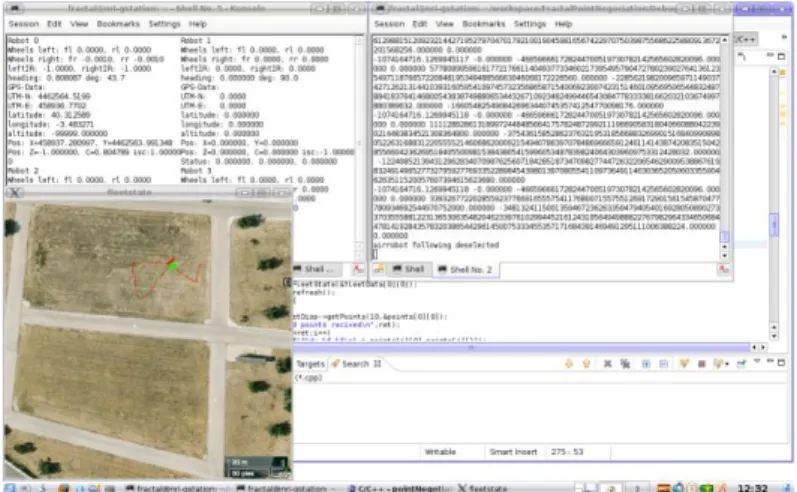This screenshot has height=492, width=797.
Task: Click the fleetstate satellite map image
Action: [x=148, y=340]
